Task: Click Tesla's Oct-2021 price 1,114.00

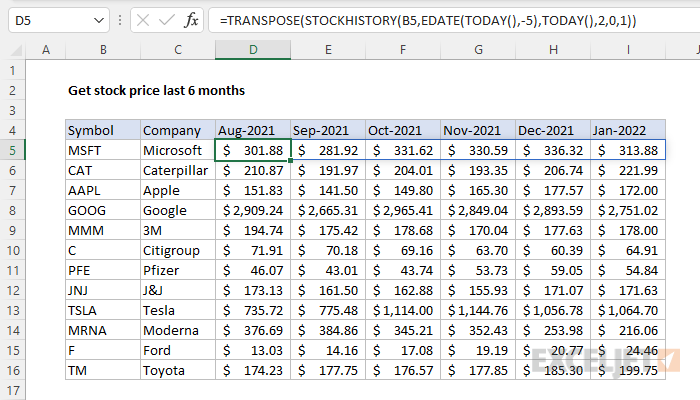Action: click(403, 310)
